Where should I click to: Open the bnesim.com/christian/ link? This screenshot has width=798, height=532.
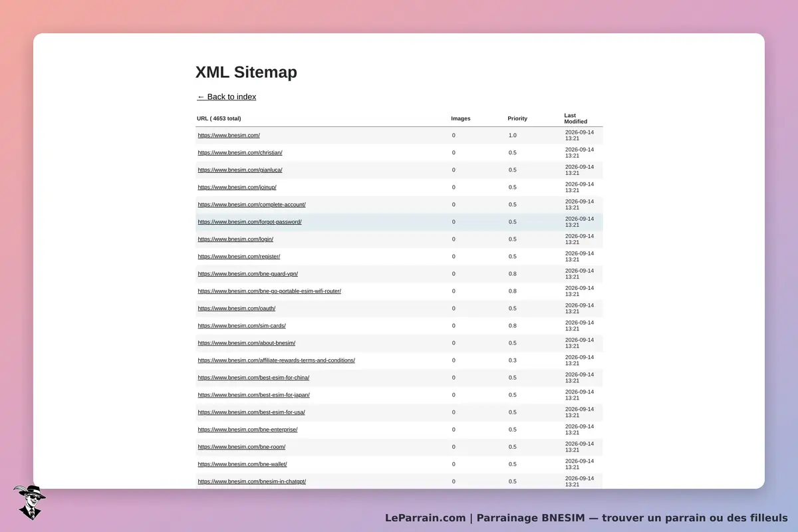(x=240, y=153)
